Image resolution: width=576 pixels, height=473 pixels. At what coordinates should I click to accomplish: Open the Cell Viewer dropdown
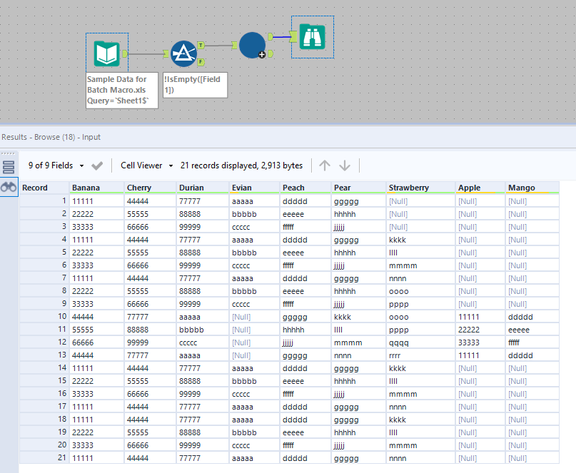[146, 166]
